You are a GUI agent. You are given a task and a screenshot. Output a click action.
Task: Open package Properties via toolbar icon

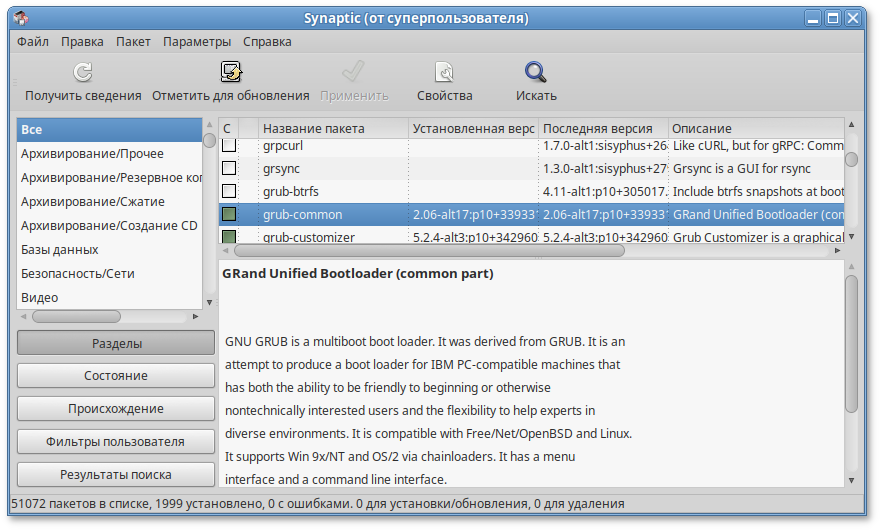coord(444,72)
